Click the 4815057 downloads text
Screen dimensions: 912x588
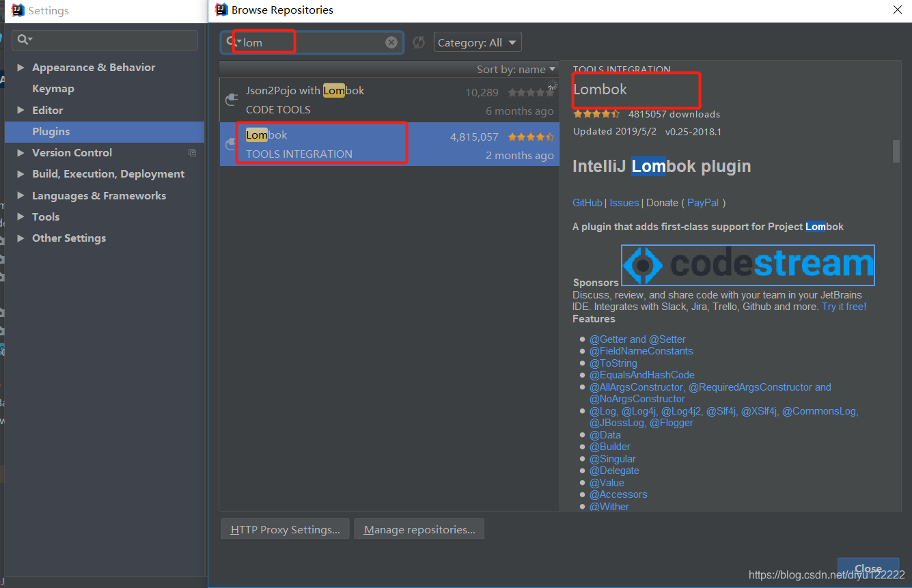674,114
